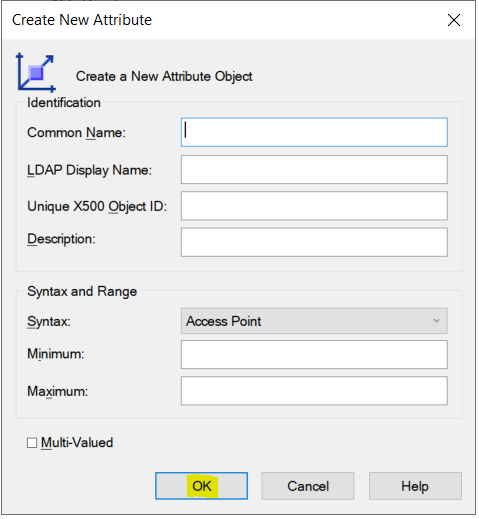
Task: Click the Common Name input field
Action: (x=314, y=132)
